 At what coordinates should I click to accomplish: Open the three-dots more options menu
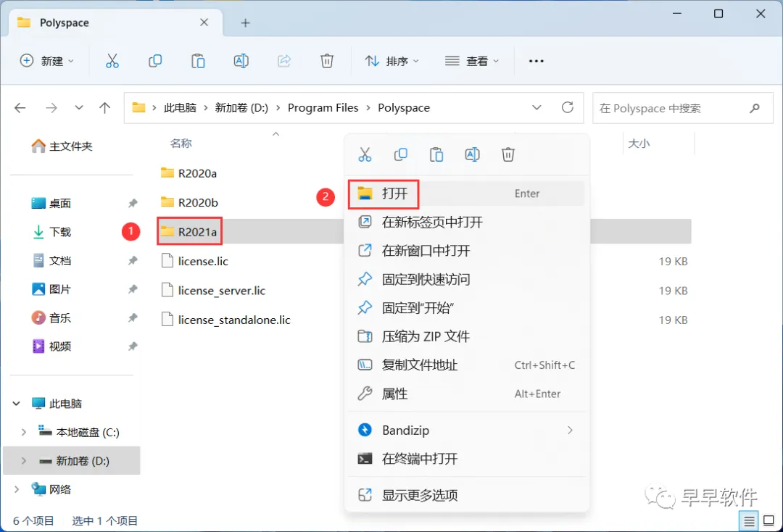tap(536, 61)
